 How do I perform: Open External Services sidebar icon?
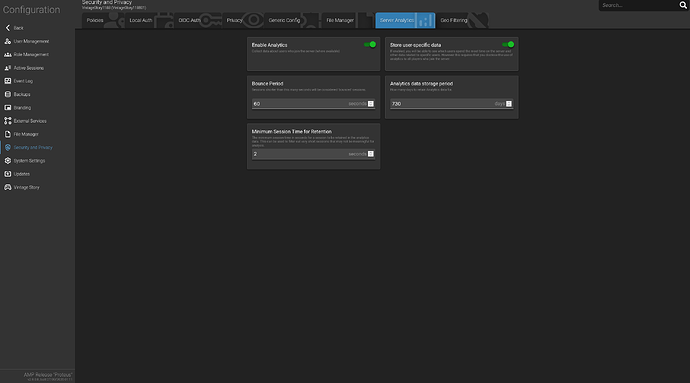pos(7,121)
